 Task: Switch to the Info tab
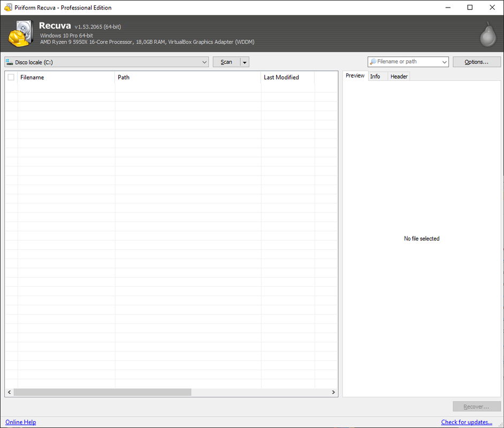[375, 77]
